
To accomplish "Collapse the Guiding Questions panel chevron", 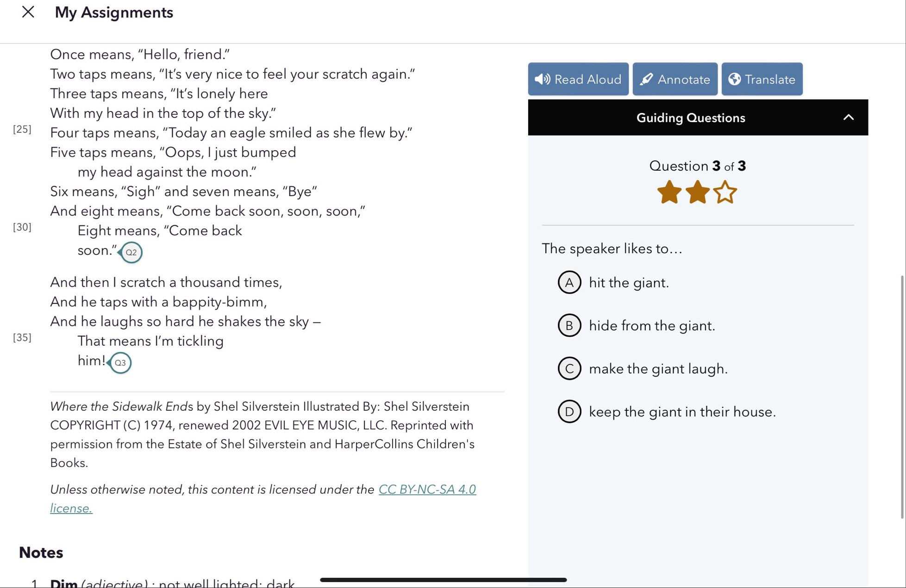I will (848, 118).
